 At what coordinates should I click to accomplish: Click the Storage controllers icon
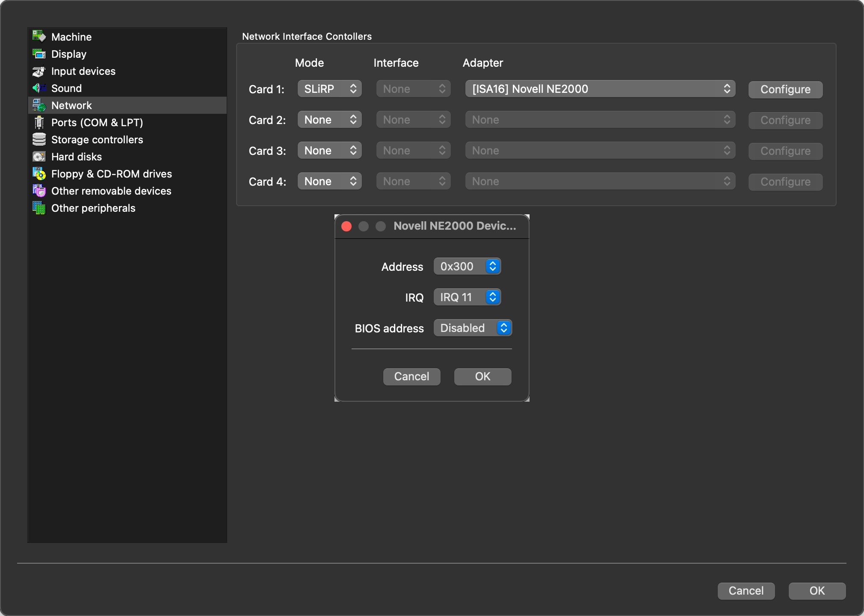[x=39, y=139]
